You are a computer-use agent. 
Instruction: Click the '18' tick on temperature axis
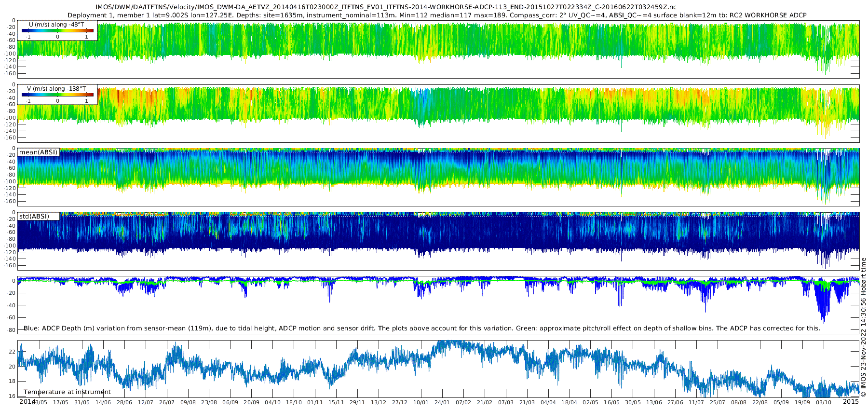click(13, 382)
